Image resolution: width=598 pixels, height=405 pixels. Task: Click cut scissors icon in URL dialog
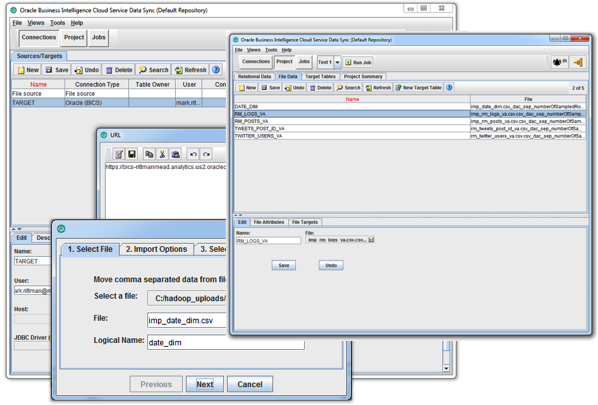[x=162, y=154]
